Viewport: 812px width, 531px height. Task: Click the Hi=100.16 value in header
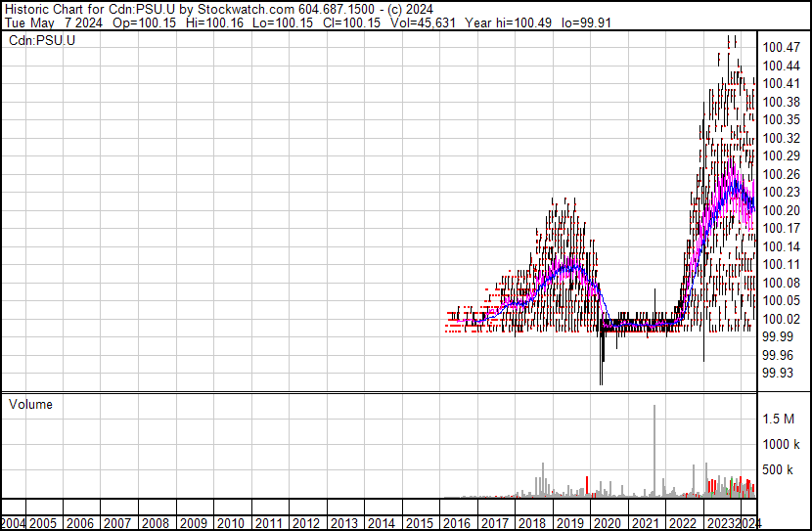pyautogui.click(x=215, y=23)
